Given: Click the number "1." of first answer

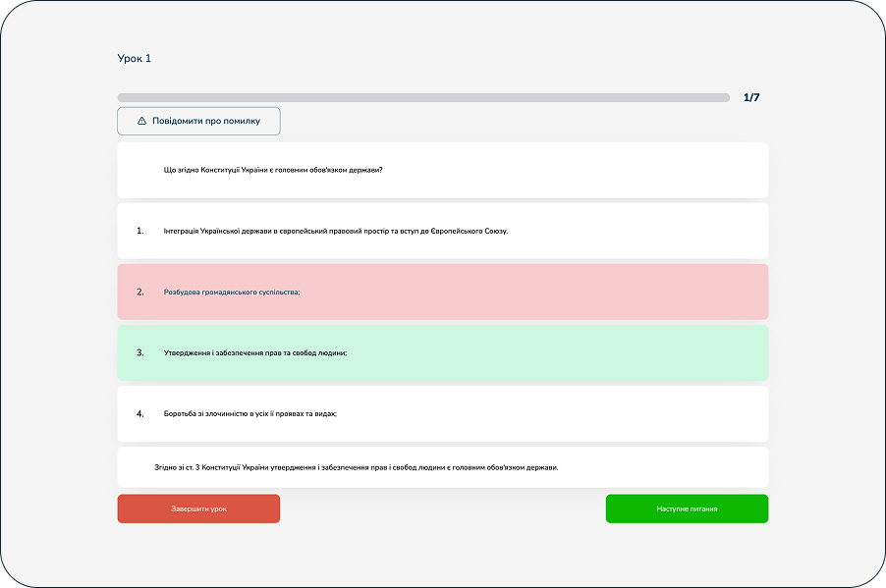Looking at the screenshot, I should coord(139,231).
